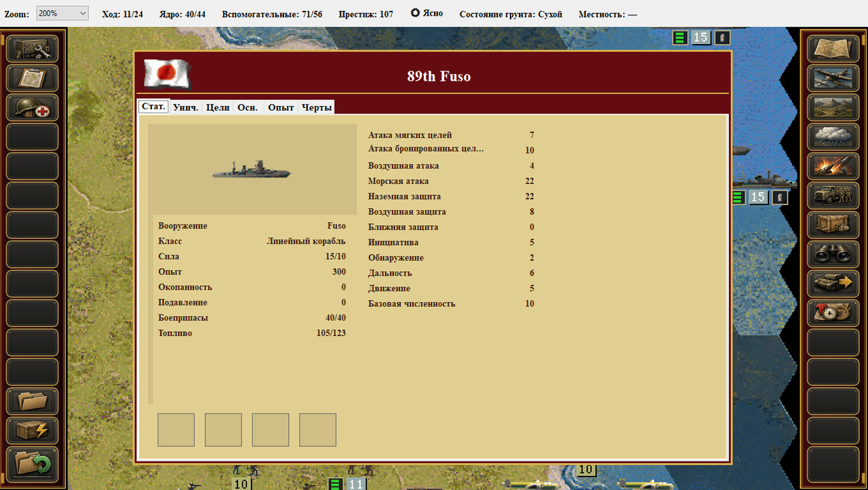The image size is (868, 490).
Task: Click the crate with lightning bolt button
Action: (33, 430)
